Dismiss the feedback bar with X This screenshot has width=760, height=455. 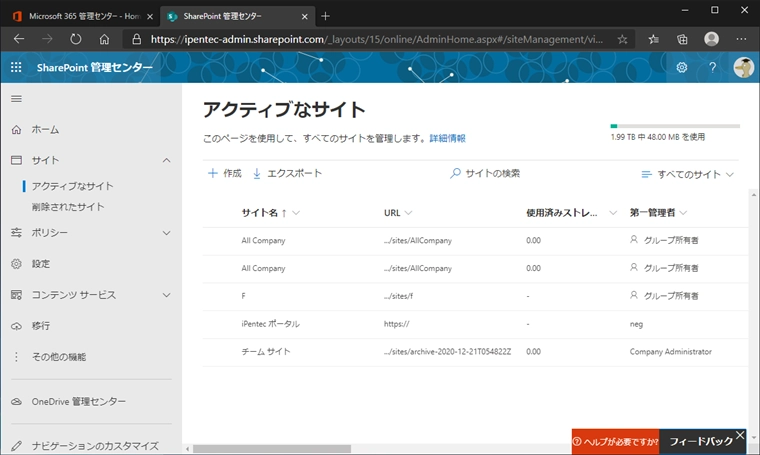pos(740,435)
